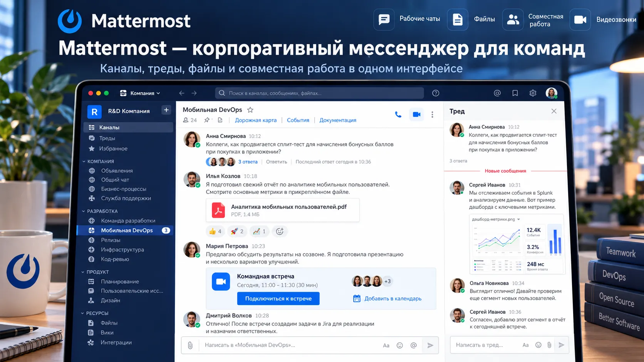Open the help question mark icon
This screenshot has width=644, height=362.
tap(436, 93)
